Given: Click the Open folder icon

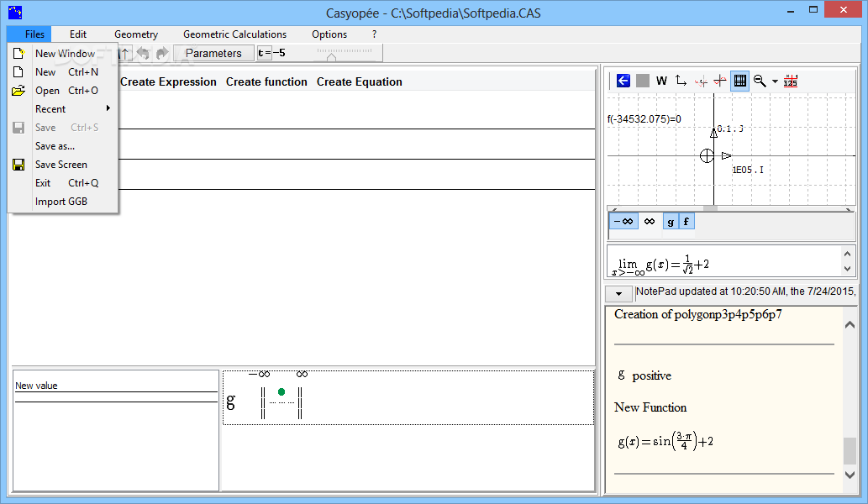Looking at the screenshot, I should (18, 90).
